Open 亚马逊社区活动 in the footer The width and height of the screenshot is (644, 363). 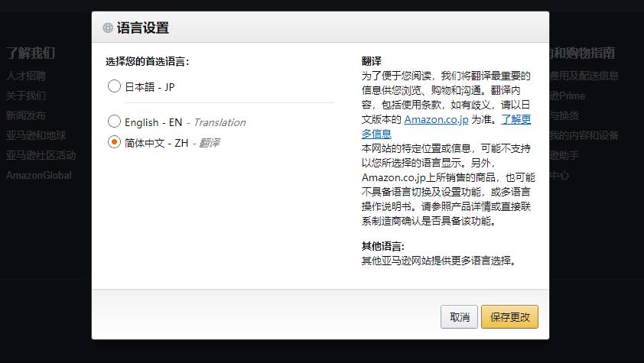click(x=41, y=155)
